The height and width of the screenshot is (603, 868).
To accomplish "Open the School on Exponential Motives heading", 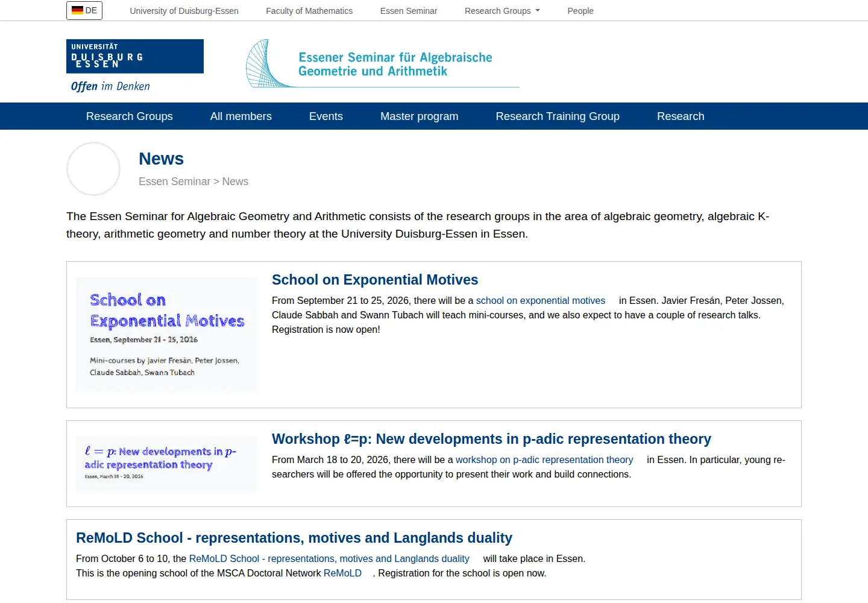I will click(x=375, y=280).
